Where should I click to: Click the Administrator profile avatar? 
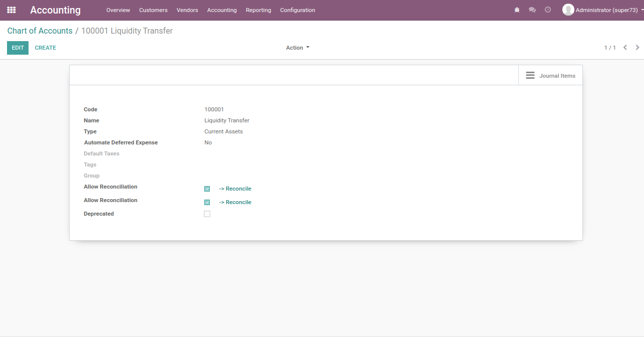(569, 10)
